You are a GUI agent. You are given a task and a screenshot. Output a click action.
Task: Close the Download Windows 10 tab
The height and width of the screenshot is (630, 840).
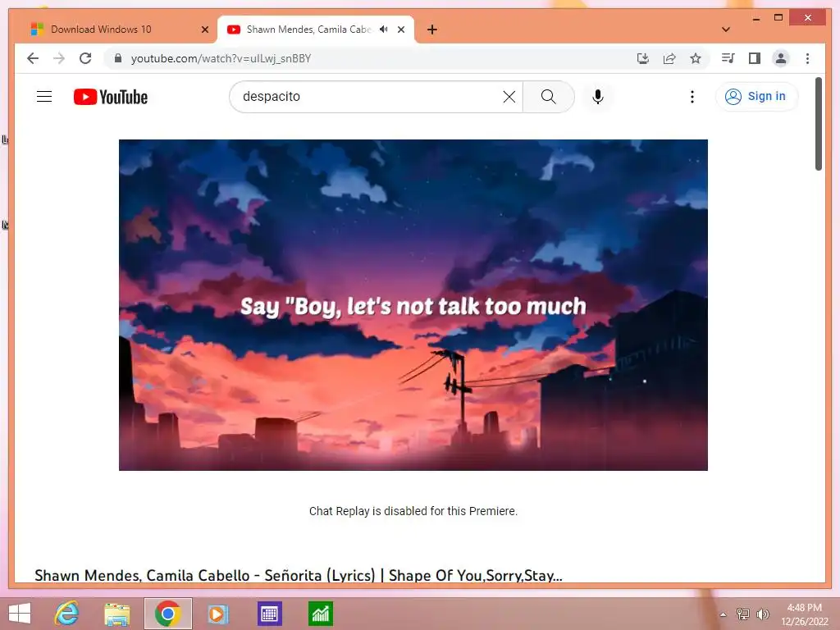[204, 30]
